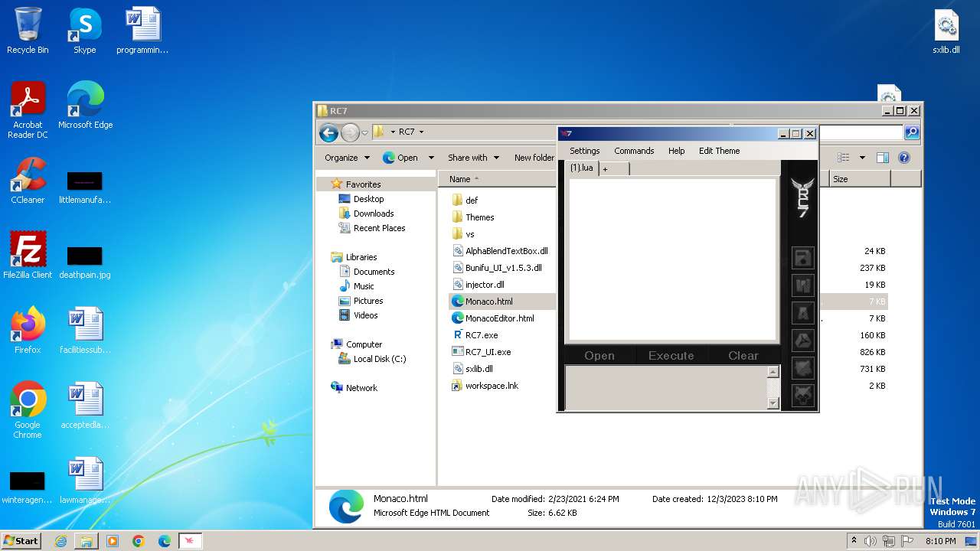
Task: Click the letter A icon in RC7 sidebar
Action: point(802,313)
